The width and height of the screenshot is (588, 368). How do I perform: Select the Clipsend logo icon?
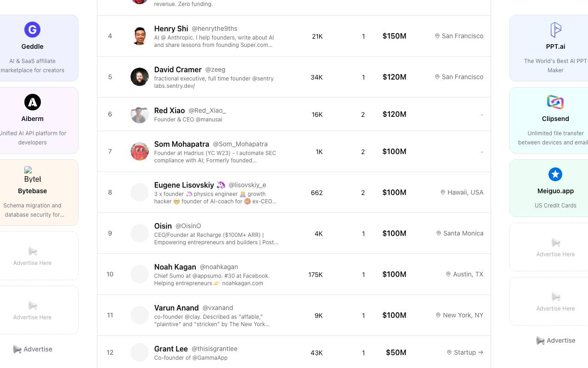tap(555, 102)
